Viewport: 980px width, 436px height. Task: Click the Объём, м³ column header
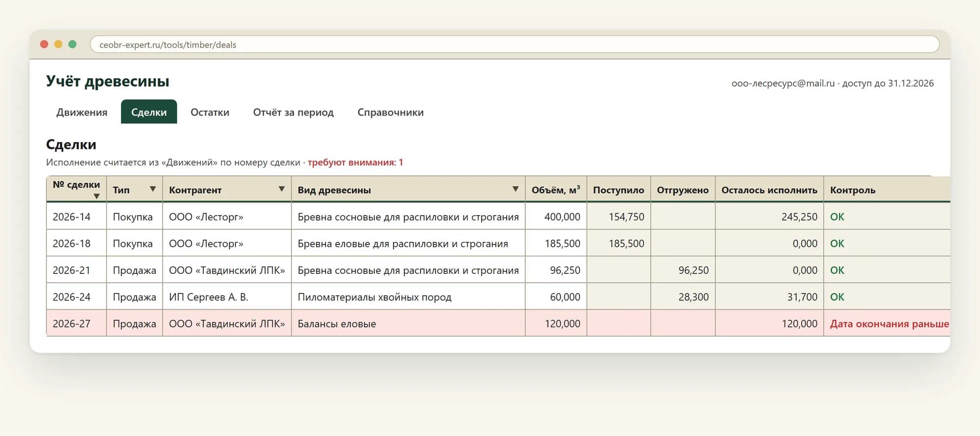556,190
